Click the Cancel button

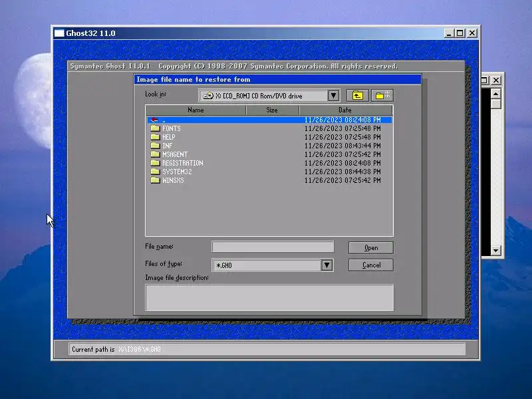pyautogui.click(x=371, y=265)
